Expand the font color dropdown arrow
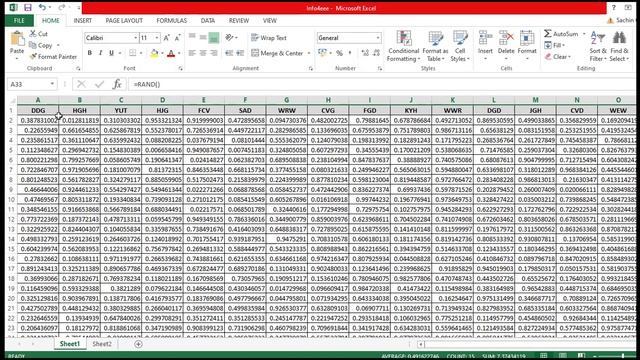Screen dimensions: 640x360 [179, 53]
